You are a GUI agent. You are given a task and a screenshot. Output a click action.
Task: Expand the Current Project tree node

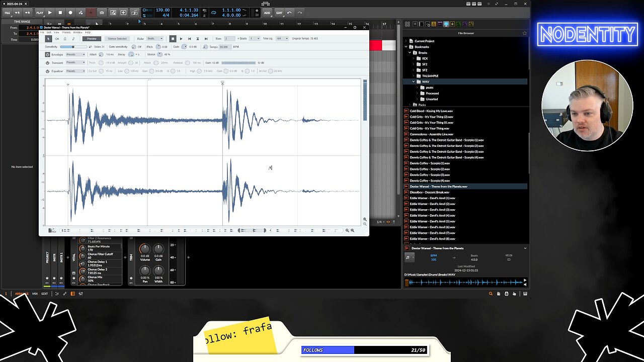coord(407,41)
